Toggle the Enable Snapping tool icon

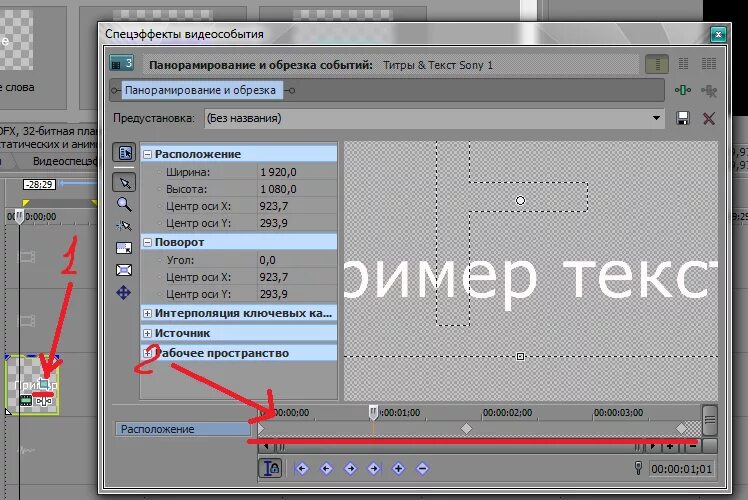(x=124, y=226)
